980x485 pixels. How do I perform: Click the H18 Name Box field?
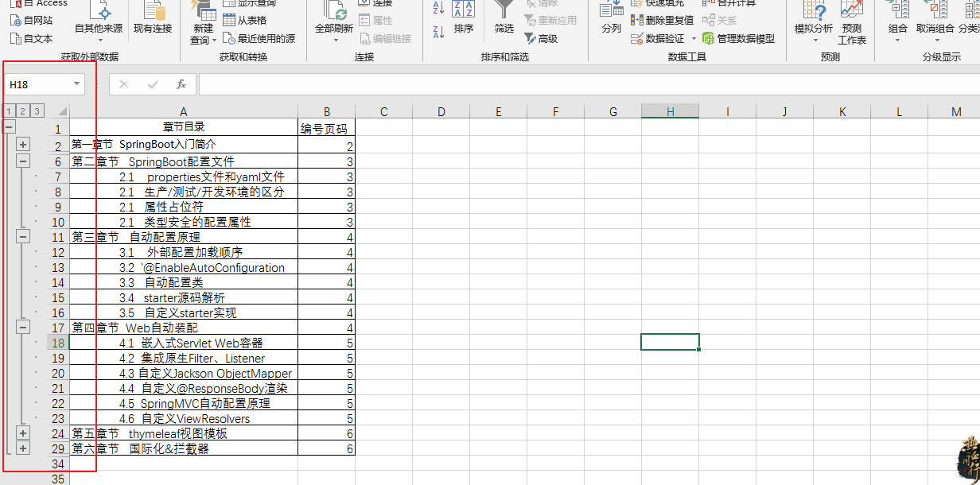[x=38, y=84]
